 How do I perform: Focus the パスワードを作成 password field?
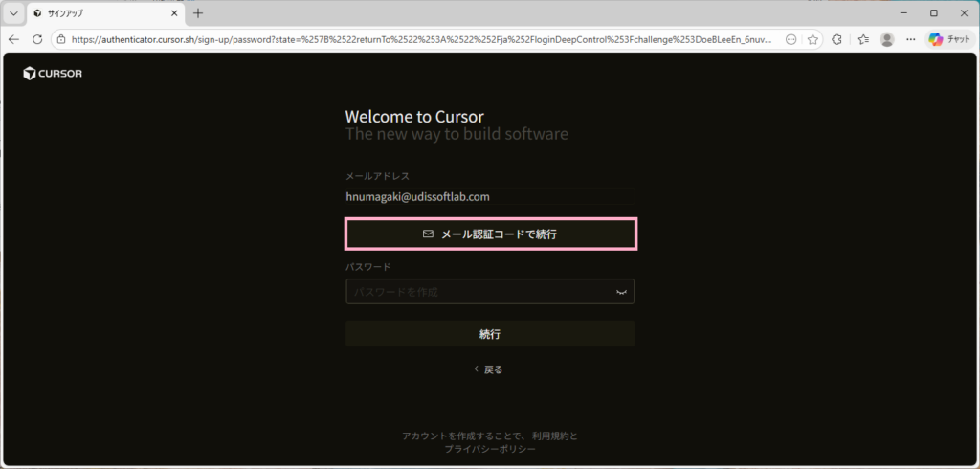479,292
